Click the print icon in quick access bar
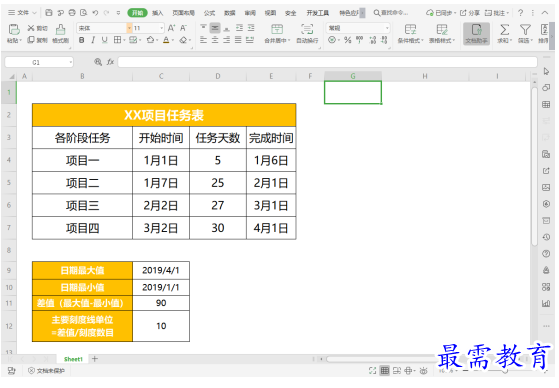This screenshot has height=388, width=559. [x=72, y=13]
